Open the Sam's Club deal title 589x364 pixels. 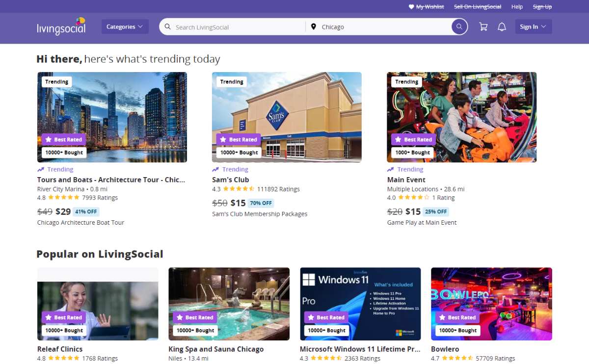pos(231,180)
